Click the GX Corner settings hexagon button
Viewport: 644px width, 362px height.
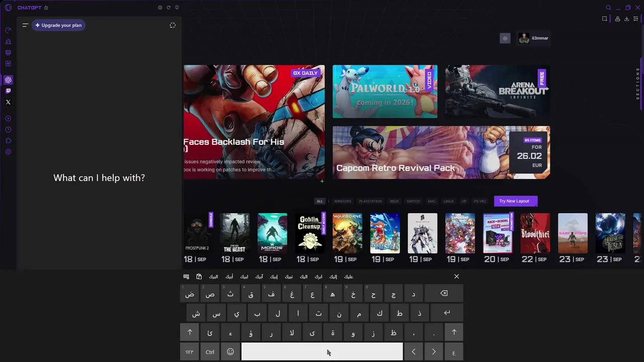(x=505, y=38)
